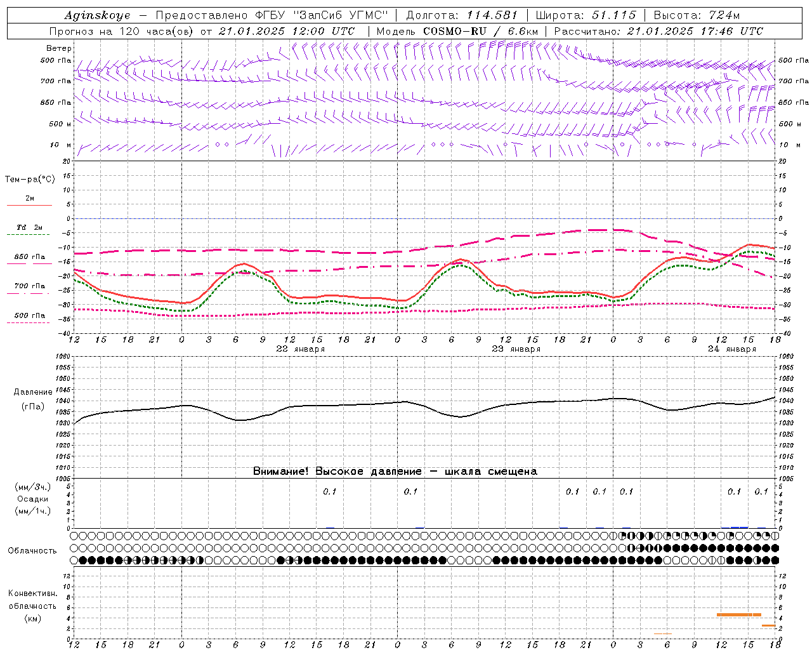Click the warning "Внимание! Высокое давление – шкала смещена"
Image resolution: width=812 pixels, height=650 pixels.
click(x=395, y=471)
